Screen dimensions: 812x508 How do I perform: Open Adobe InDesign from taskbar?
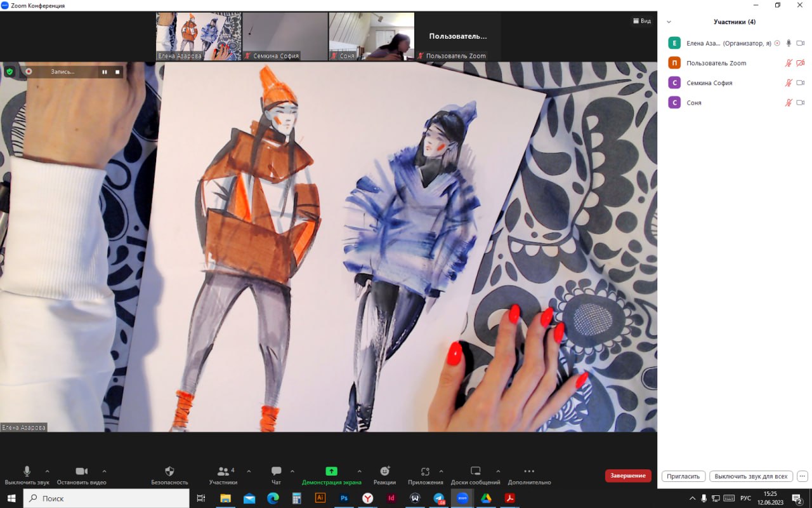click(391, 498)
